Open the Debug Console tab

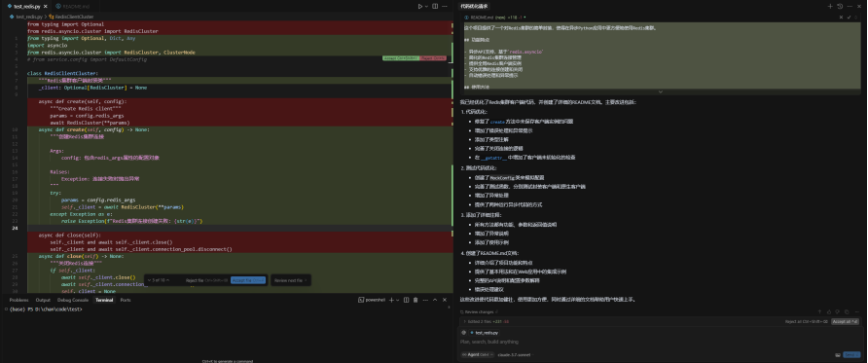(73, 300)
